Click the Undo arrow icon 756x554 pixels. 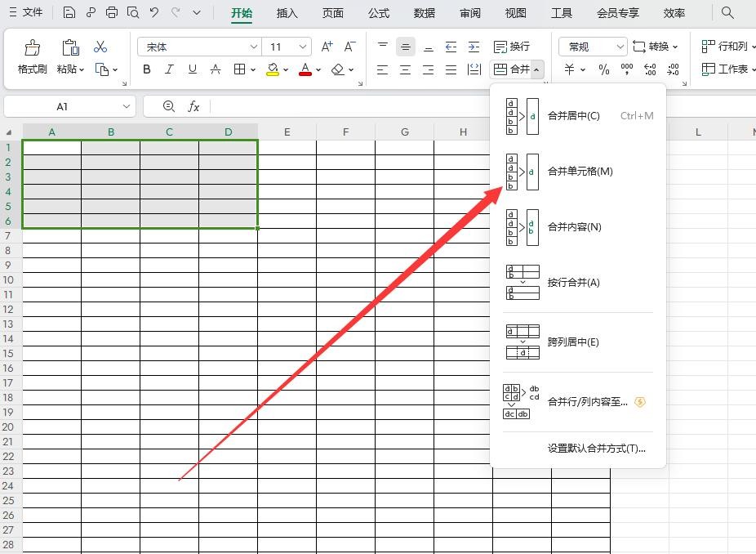(x=153, y=13)
